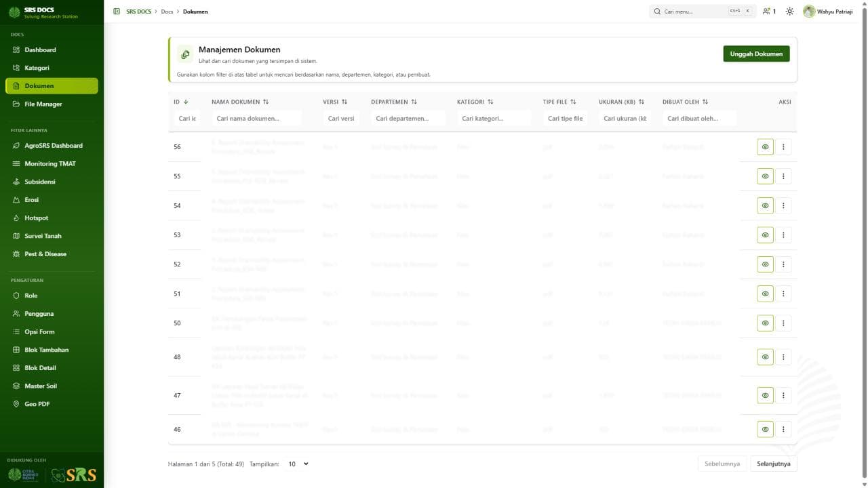Open the Cari menu search box
Viewport: 868px width, 488px height.
703,12
